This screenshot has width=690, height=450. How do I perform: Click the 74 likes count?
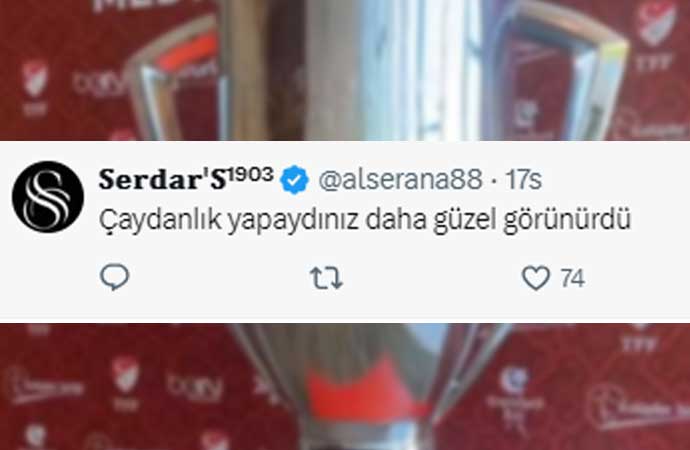coord(572,278)
